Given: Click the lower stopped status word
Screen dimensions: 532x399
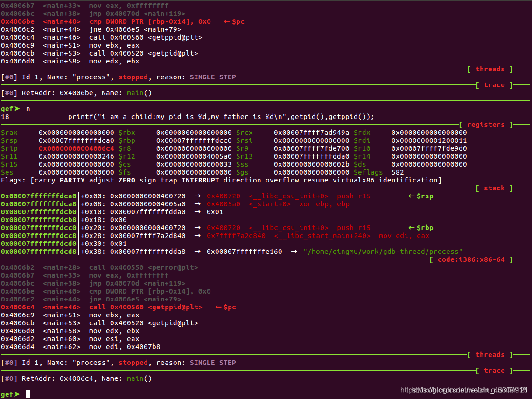Looking at the screenshot, I should (133, 363).
